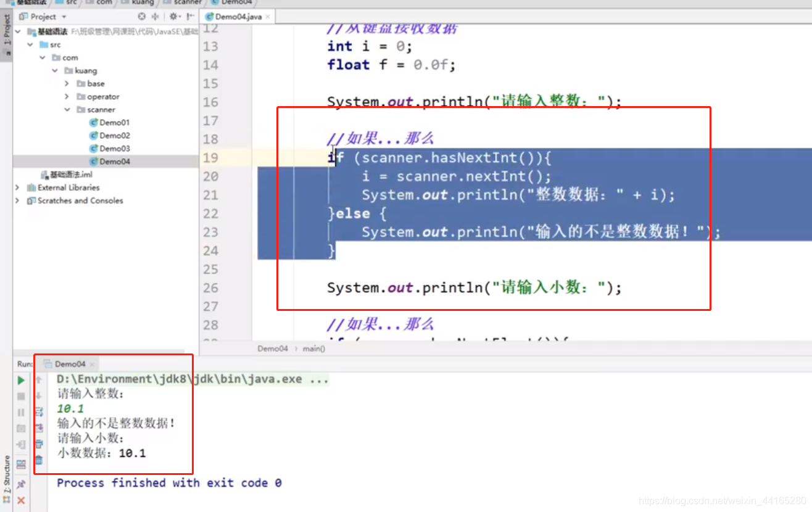Click the Pause output icon in Run panel
The image size is (812, 512).
(21, 413)
